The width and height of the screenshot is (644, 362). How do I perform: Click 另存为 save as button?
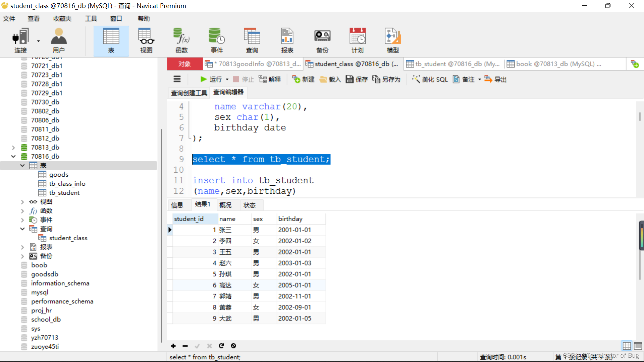386,79
